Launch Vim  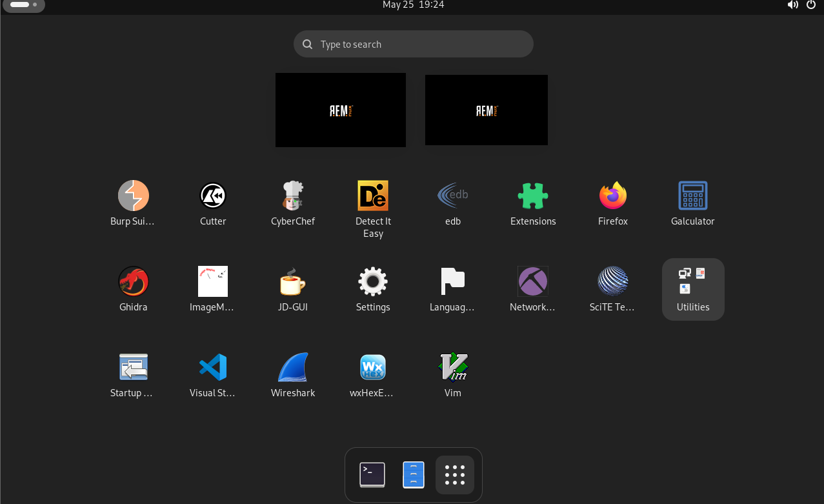453,376
